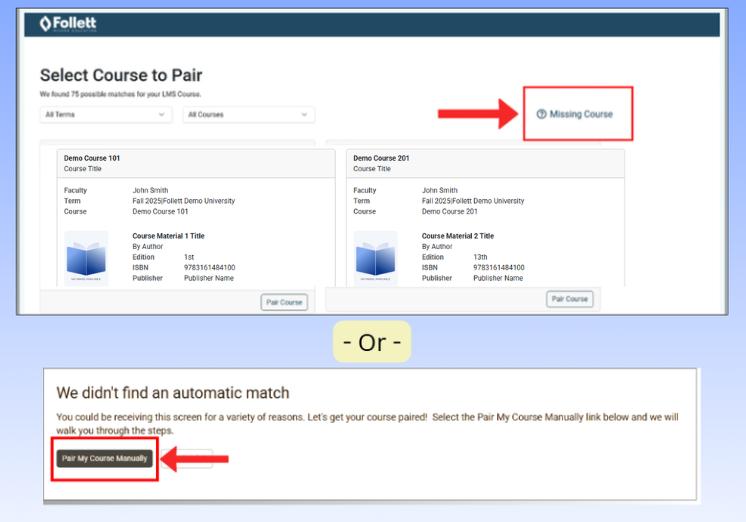
Task: Select the Course Material 1 book cover
Action: coord(86,258)
